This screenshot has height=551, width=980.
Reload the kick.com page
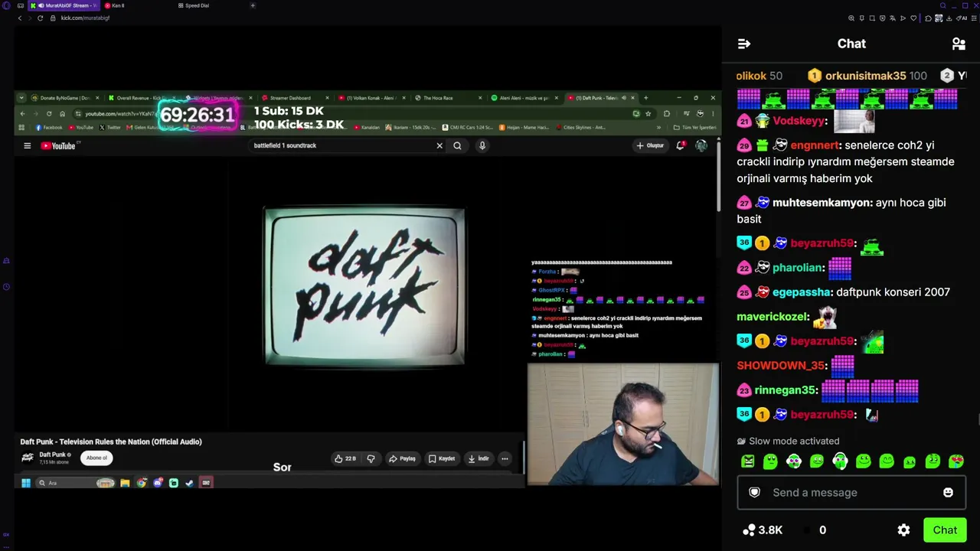click(40, 18)
